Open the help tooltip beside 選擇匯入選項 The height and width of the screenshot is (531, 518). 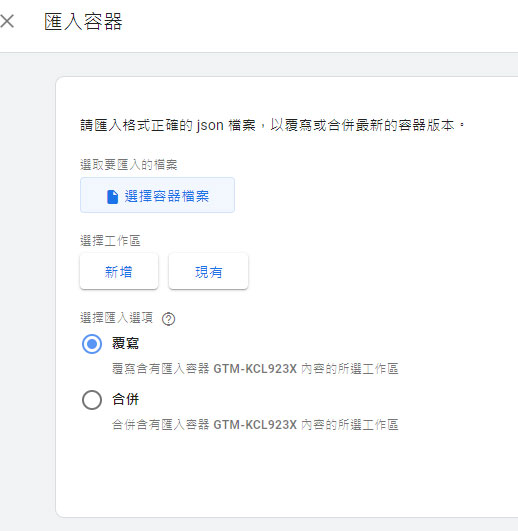tap(168, 319)
